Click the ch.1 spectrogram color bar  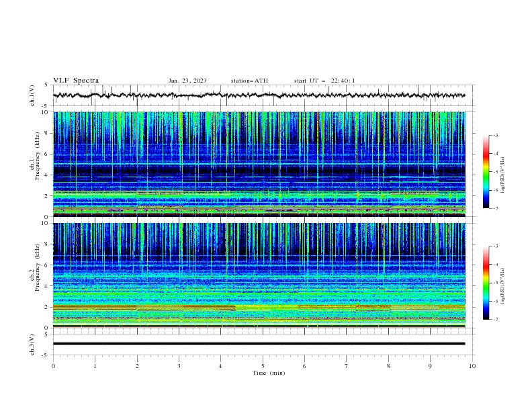click(x=486, y=171)
